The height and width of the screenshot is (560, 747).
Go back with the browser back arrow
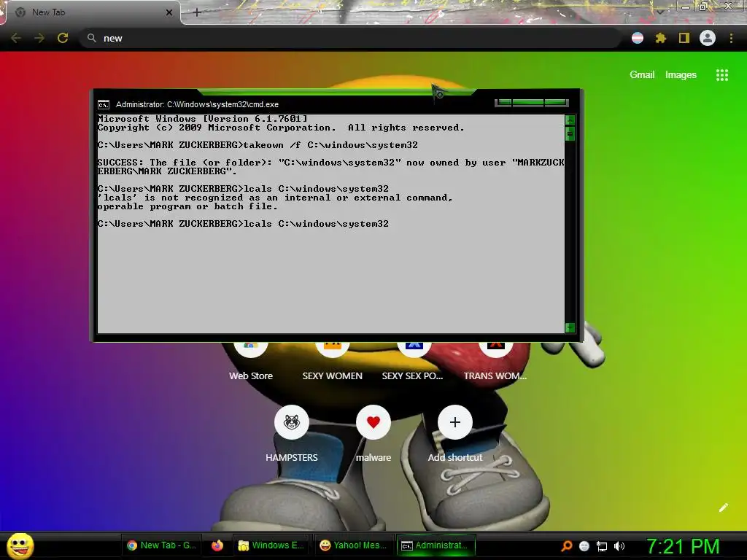(16, 38)
